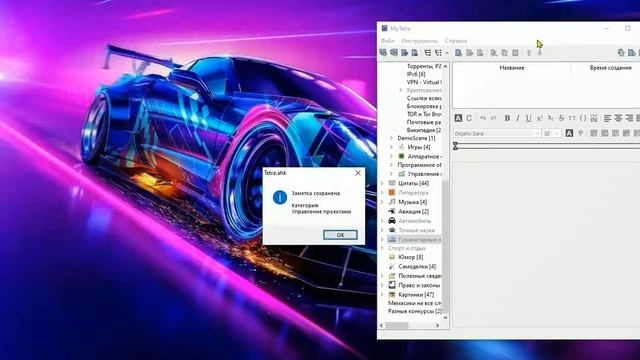Click the collapse all branches toolbar icon
Image resolution: width=640 pixels, height=360 pixels.
pyautogui.click(x=438, y=53)
